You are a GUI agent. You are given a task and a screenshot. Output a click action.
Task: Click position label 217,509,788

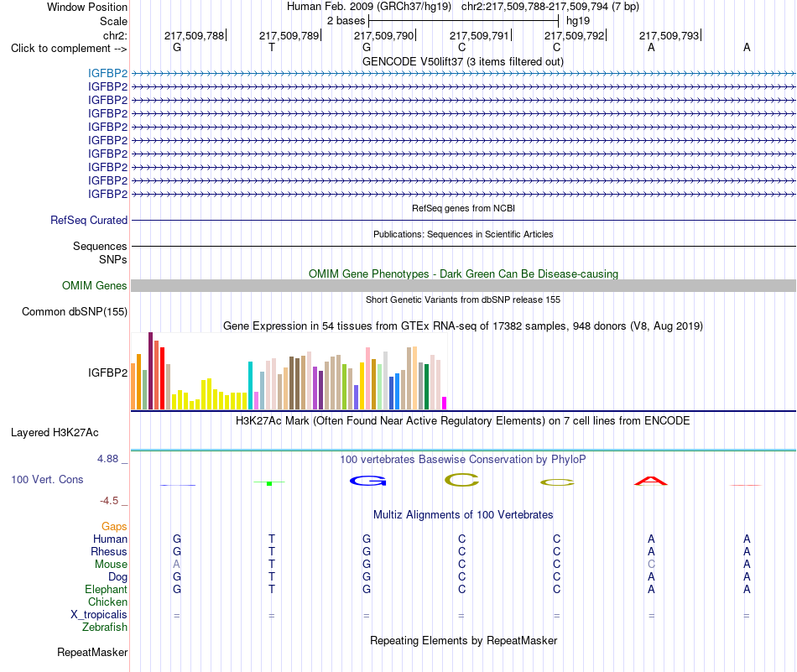pos(194,35)
